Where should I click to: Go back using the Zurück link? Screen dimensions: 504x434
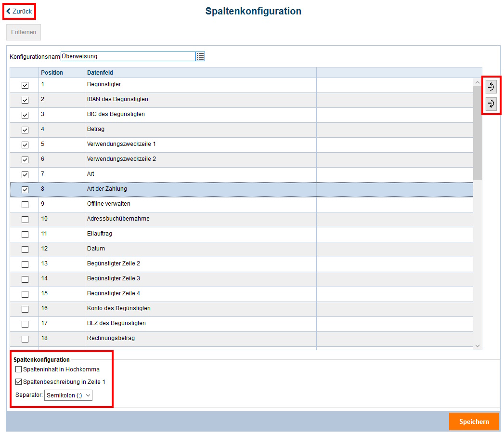coord(19,11)
